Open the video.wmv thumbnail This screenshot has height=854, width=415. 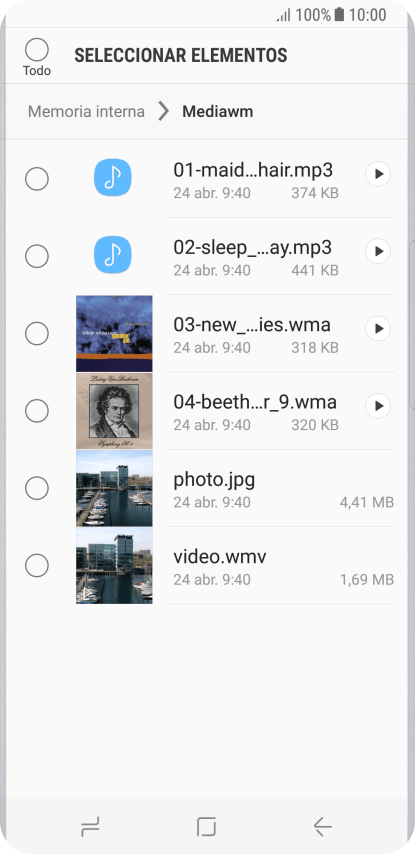tap(114, 566)
